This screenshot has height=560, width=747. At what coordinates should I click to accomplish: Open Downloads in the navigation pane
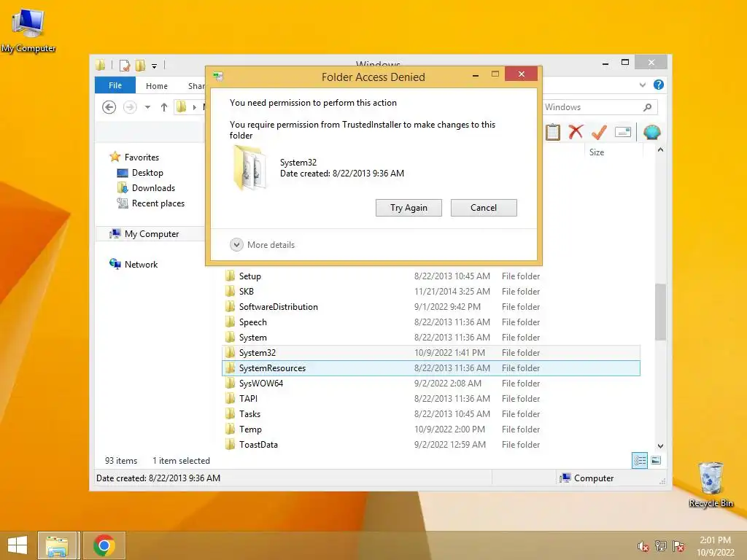pos(153,187)
